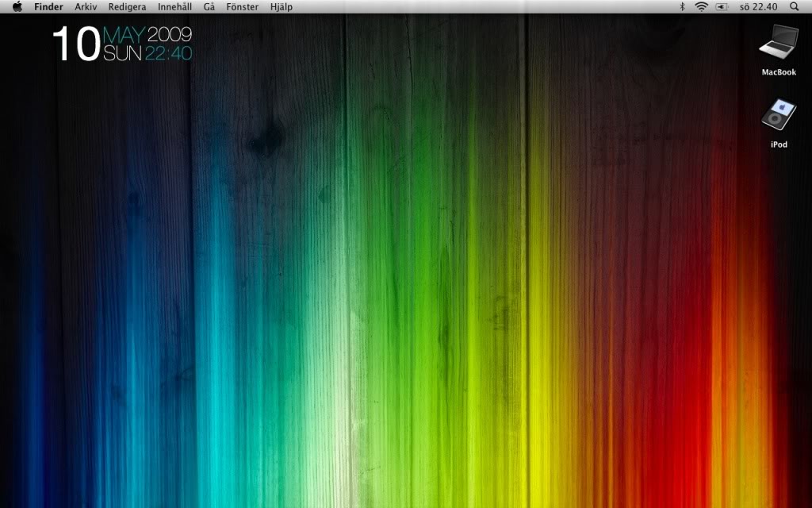Viewport: 812px width, 508px height.
Task: Open the Innehåll menu
Action: pos(174,7)
